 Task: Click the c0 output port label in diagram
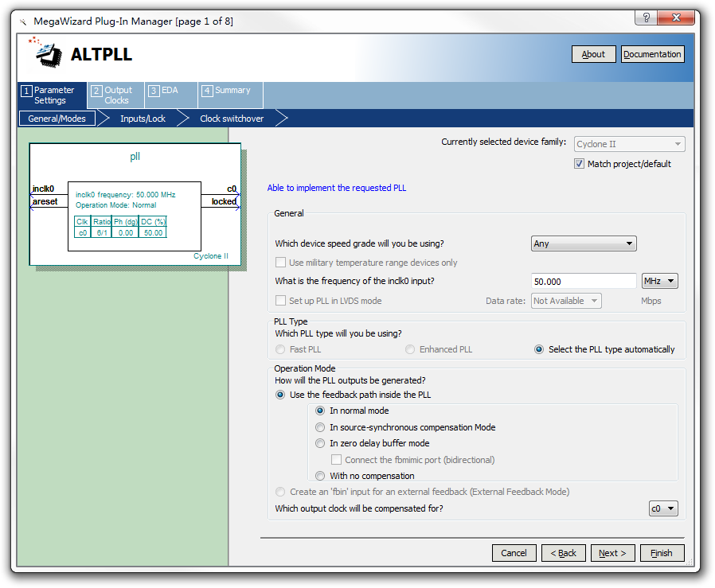coord(232,189)
